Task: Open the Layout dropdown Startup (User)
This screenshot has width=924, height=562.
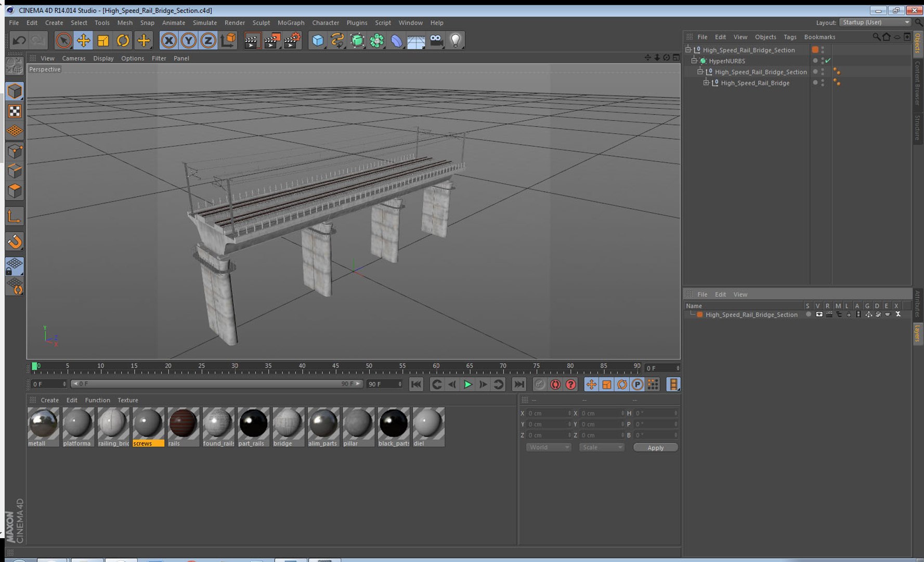Action: (x=876, y=22)
